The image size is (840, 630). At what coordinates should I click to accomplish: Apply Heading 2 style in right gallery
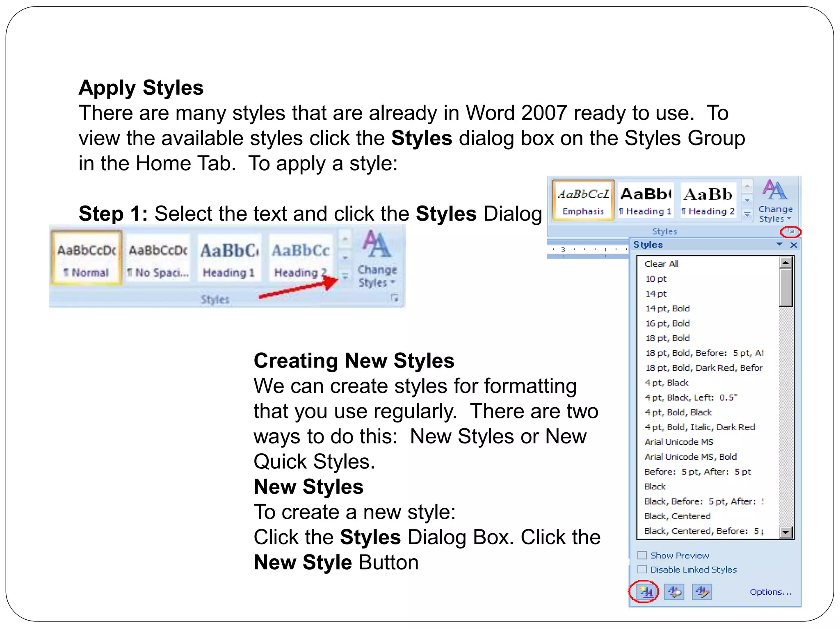(708, 200)
